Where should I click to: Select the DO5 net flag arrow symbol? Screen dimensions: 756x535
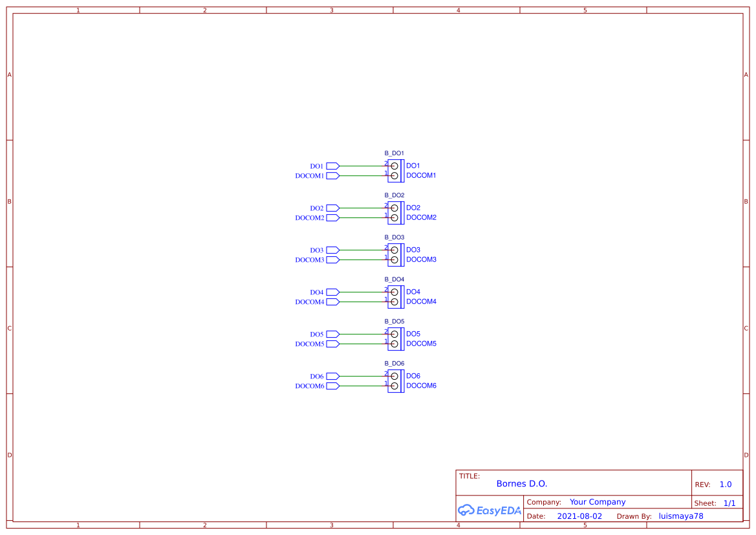coord(332,334)
